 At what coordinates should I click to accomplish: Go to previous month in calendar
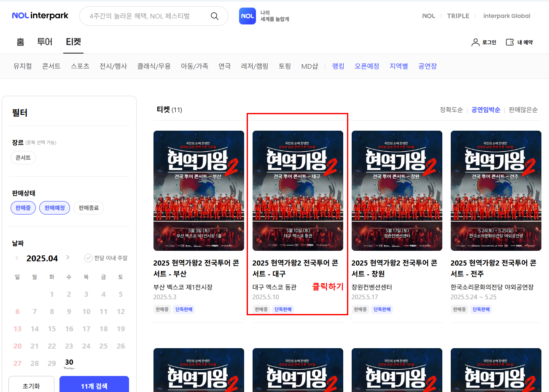pyautogui.click(x=17, y=258)
